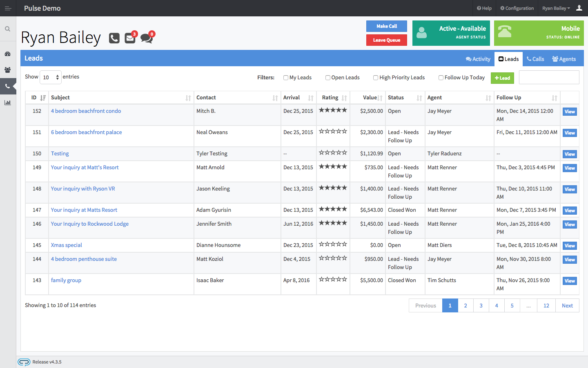Sort leads by the Value column arrows

379,97
